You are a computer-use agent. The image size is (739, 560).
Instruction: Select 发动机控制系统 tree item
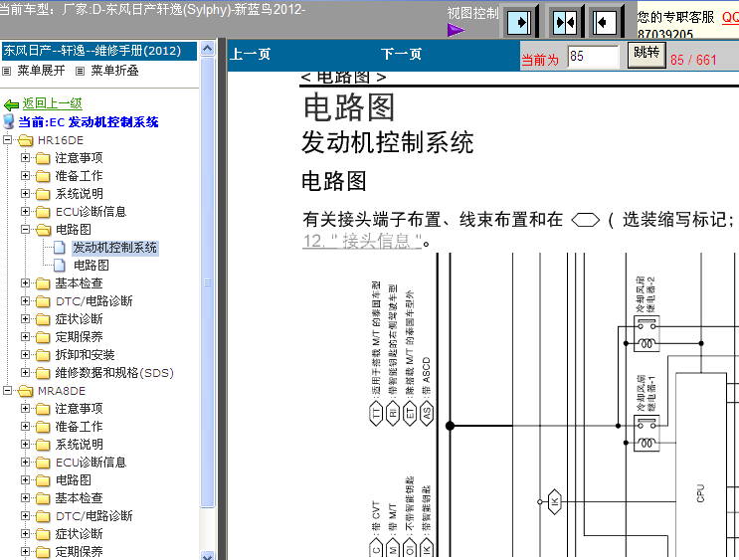pyautogui.click(x=115, y=248)
